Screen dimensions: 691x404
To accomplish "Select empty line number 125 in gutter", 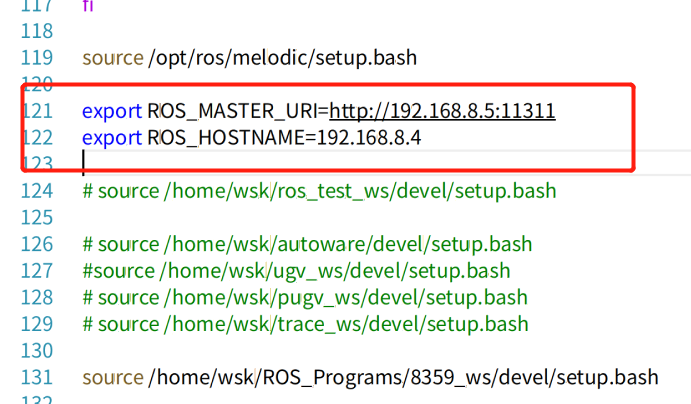I will point(37,218).
